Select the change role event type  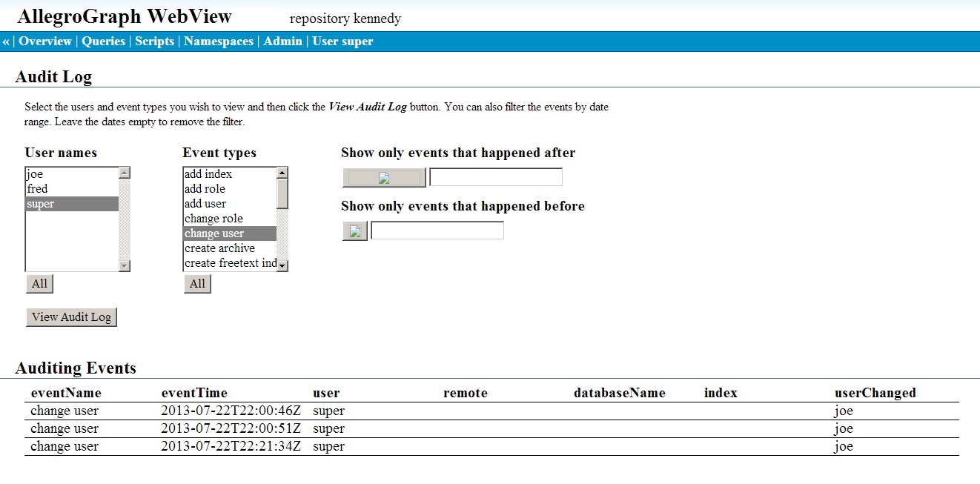(215, 218)
